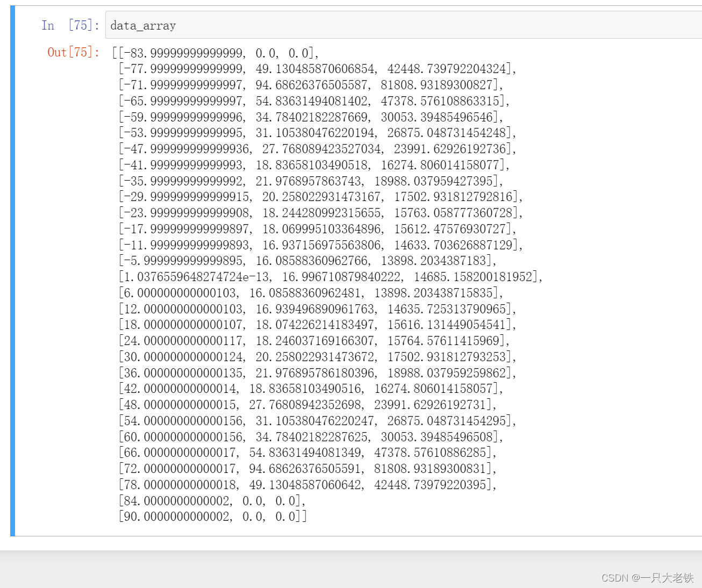702x588 pixels.
Task: Select the row starting with 54.000000000000156
Action: (x=318, y=421)
